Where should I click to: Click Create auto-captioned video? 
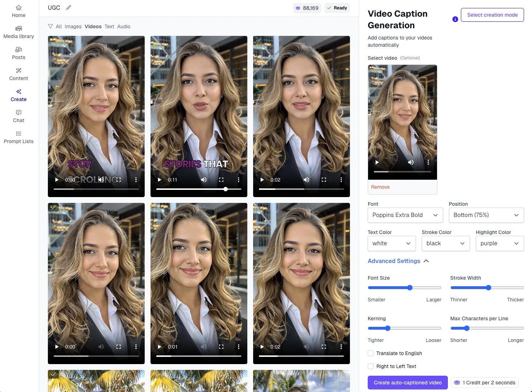tap(408, 383)
